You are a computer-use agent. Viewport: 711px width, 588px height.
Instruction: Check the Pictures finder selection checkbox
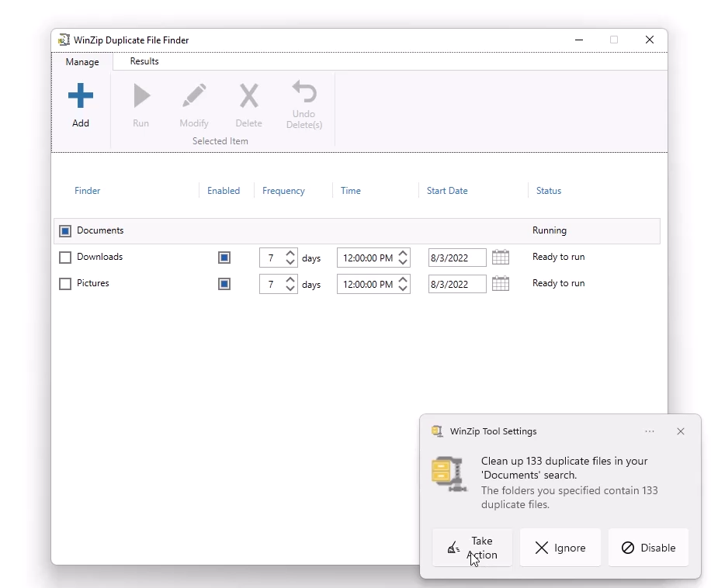(x=65, y=284)
